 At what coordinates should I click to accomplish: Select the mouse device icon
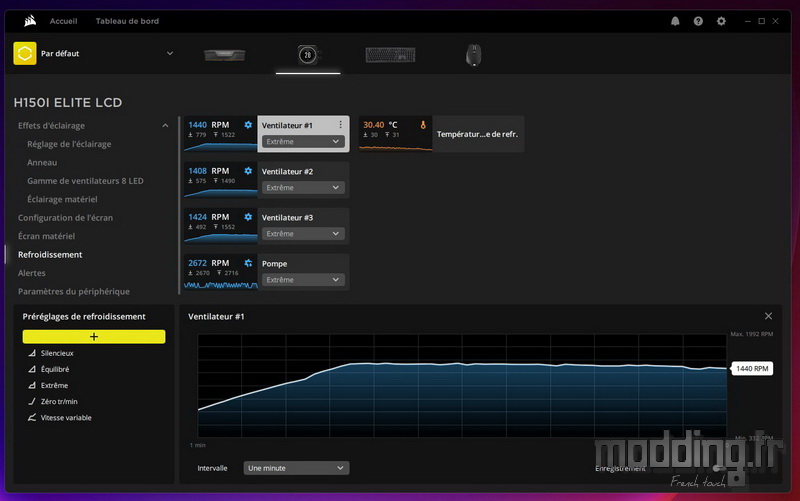pyautogui.click(x=473, y=55)
